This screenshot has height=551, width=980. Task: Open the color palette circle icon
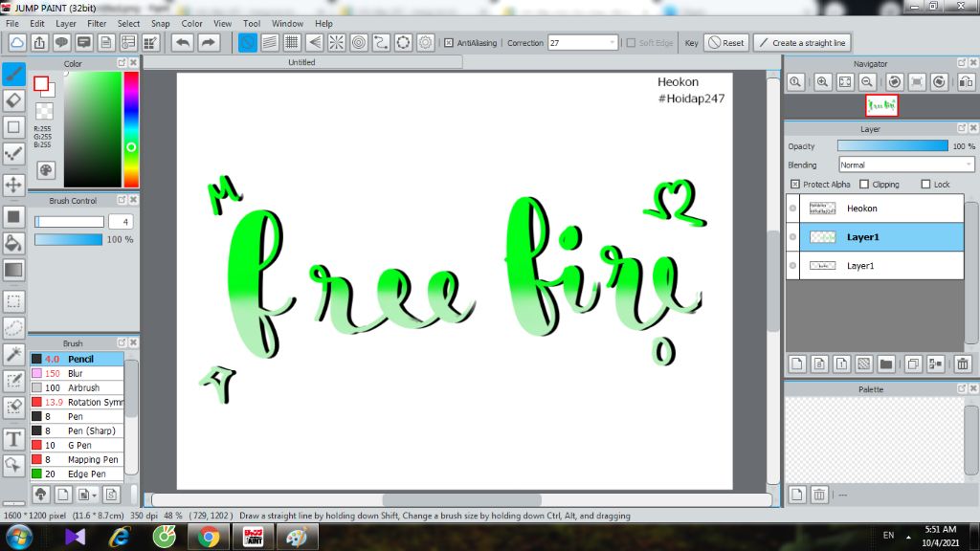click(46, 170)
